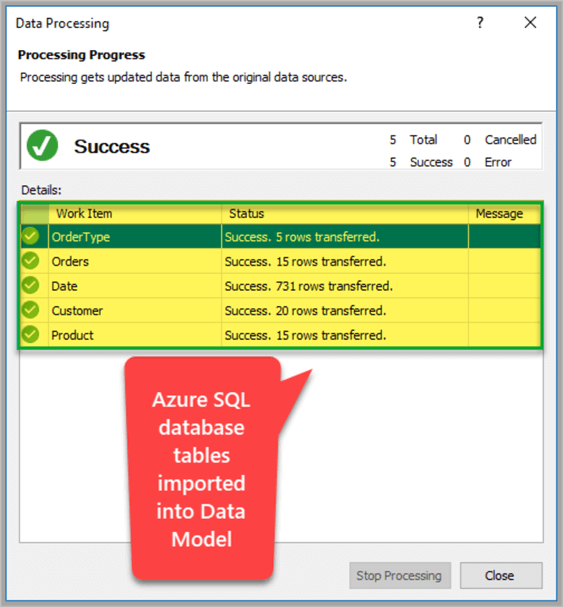Click the large green Success checkmark icon
Image resolution: width=563 pixels, height=607 pixels.
pyautogui.click(x=42, y=146)
